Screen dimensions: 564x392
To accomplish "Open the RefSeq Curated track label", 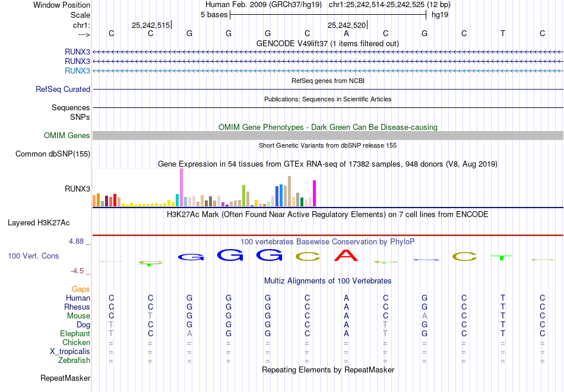I will point(63,89).
